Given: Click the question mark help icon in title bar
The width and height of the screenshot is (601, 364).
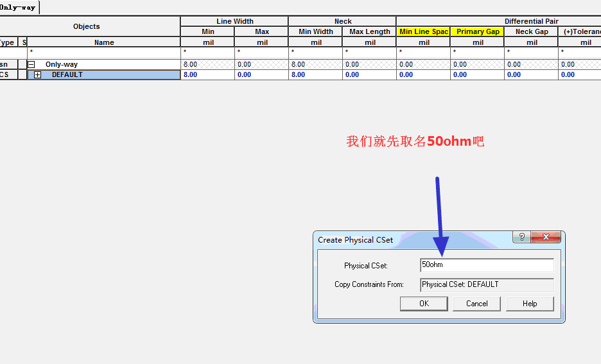Looking at the screenshot, I should point(521,238).
